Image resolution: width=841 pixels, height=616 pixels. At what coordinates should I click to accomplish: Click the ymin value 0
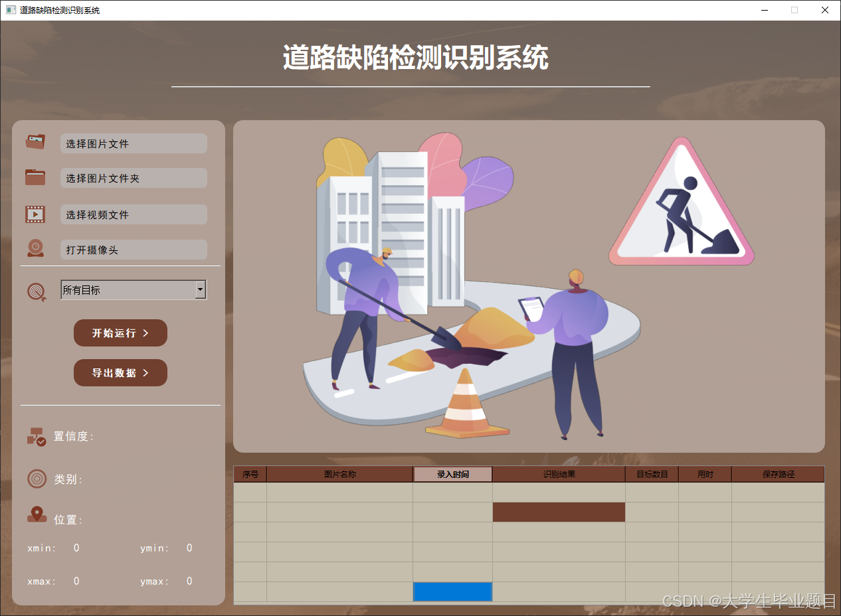(x=189, y=548)
